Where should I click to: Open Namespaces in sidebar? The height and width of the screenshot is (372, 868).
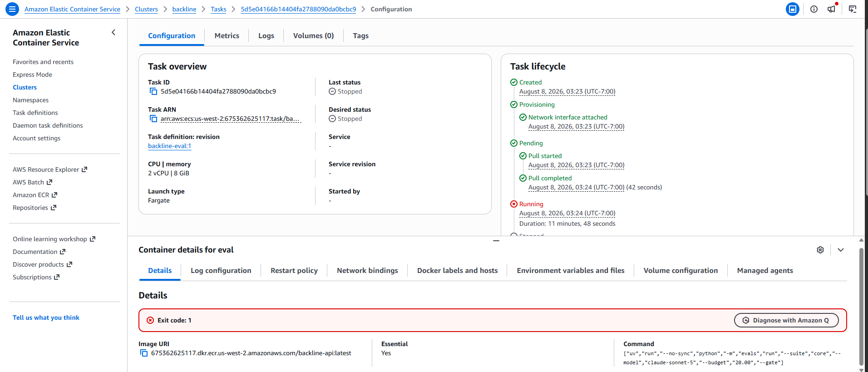30,100
